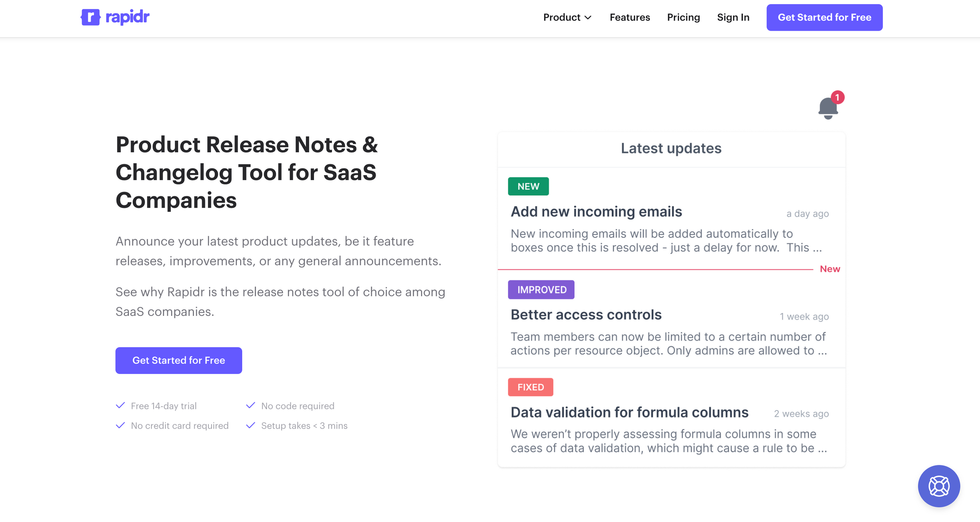This screenshot has height=522, width=980.
Task: Open the Add new incoming emails update
Action: 596,212
